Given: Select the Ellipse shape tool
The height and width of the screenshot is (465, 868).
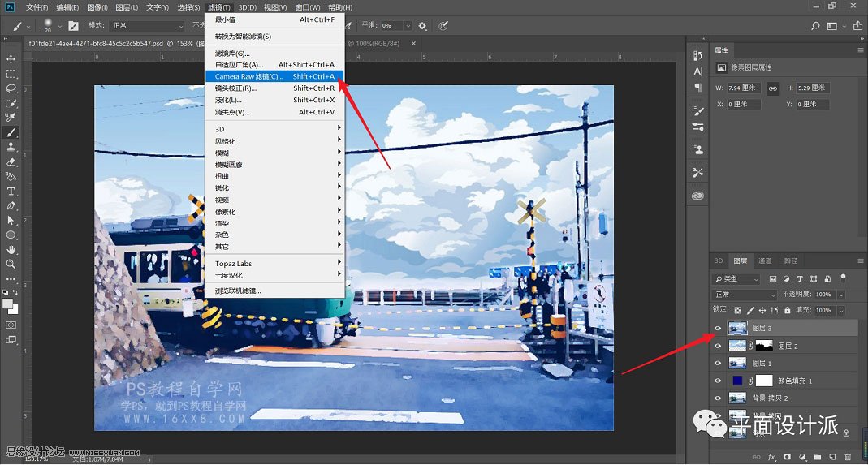Looking at the screenshot, I should pyautogui.click(x=11, y=235).
